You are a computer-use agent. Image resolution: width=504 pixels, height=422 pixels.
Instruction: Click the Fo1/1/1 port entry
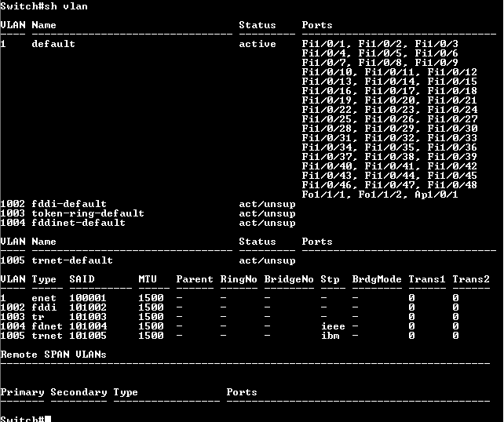(323, 195)
